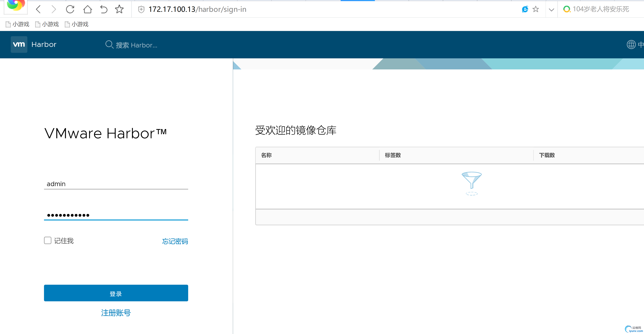Click the IE compatibility mode icon

pos(525,9)
